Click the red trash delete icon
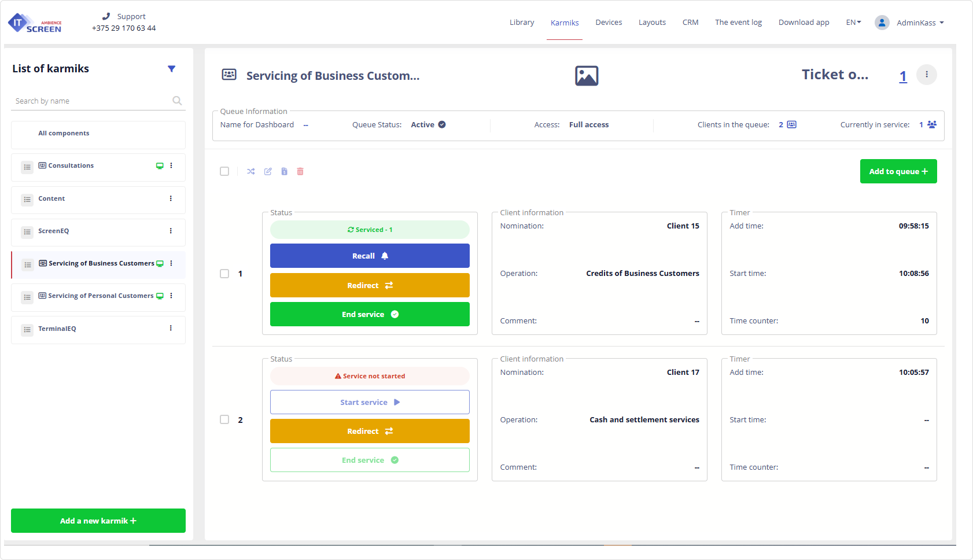Image resolution: width=973 pixels, height=560 pixels. [x=300, y=171]
